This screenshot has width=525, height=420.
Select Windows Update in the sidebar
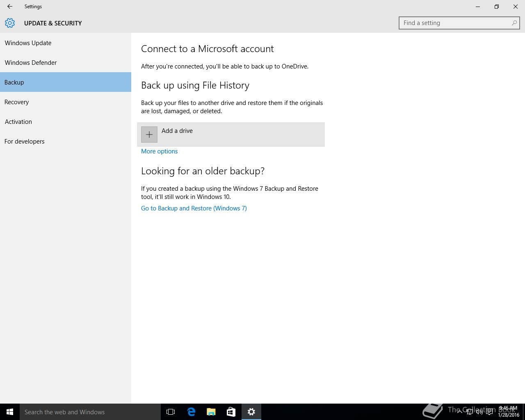(x=66, y=43)
